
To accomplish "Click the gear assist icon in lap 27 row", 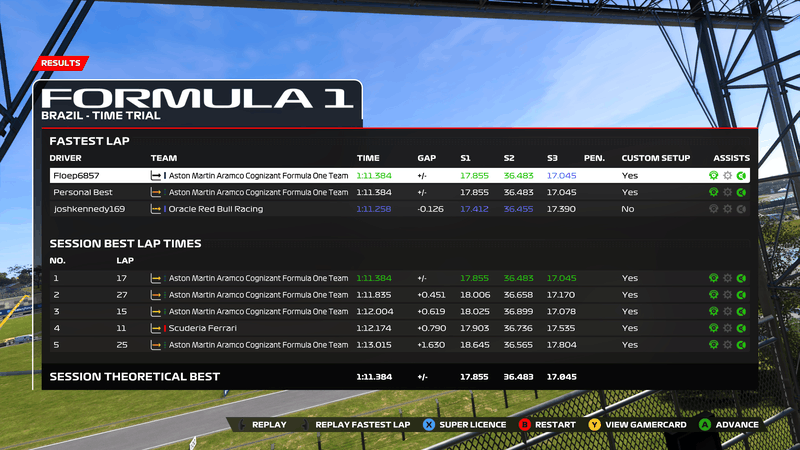I will 728,295.
